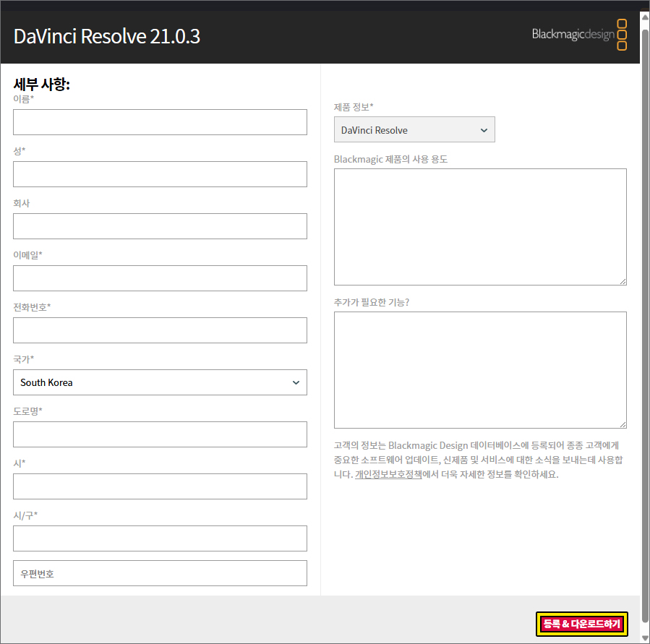Click the 이메일 (email) input field
The image size is (650, 644).
pos(160,278)
